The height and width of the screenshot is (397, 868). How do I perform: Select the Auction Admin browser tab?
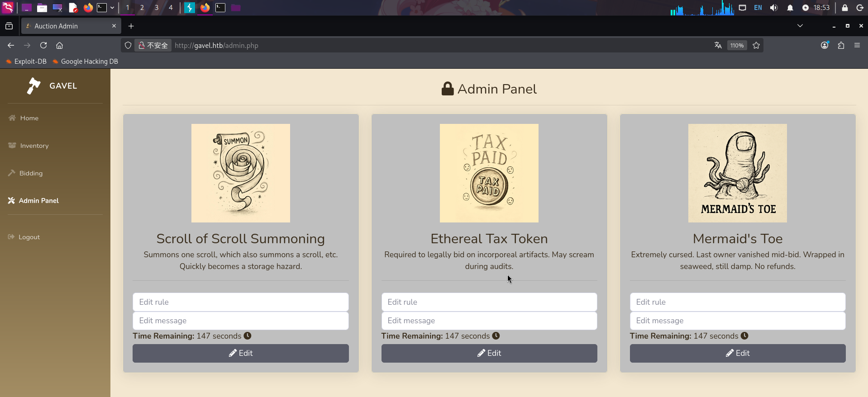[68, 26]
